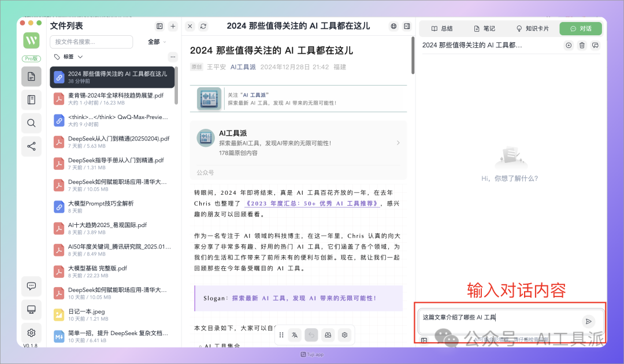624x364 pixels.
Task: Select 大模型Prompt技巧全解析 entry
Action: (x=112, y=207)
